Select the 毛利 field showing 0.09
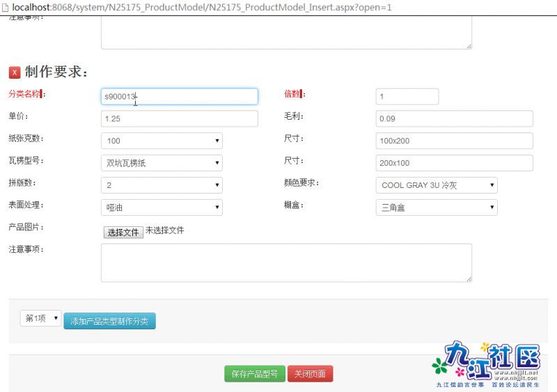Image resolution: width=557 pixels, height=392 pixels. [454, 119]
